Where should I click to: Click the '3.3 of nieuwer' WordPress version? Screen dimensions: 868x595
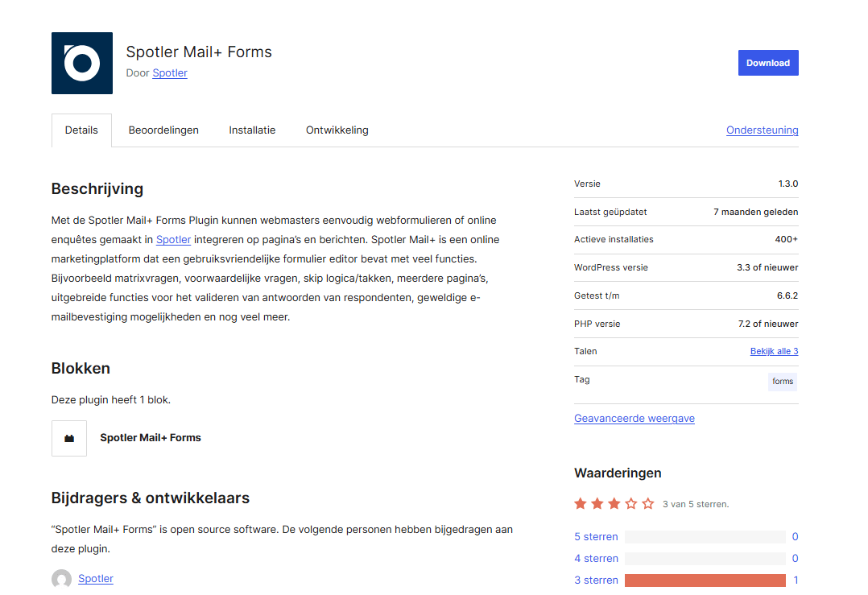pos(767,268)
